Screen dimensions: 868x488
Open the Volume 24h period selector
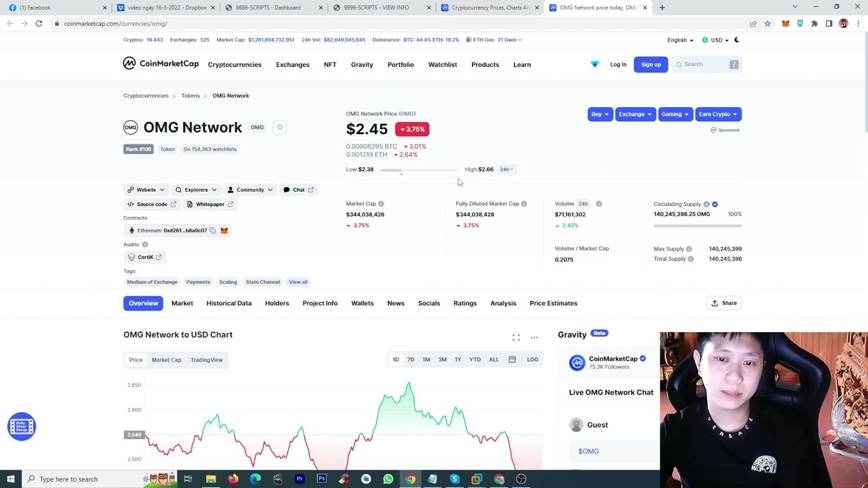[x=584, y=203]
